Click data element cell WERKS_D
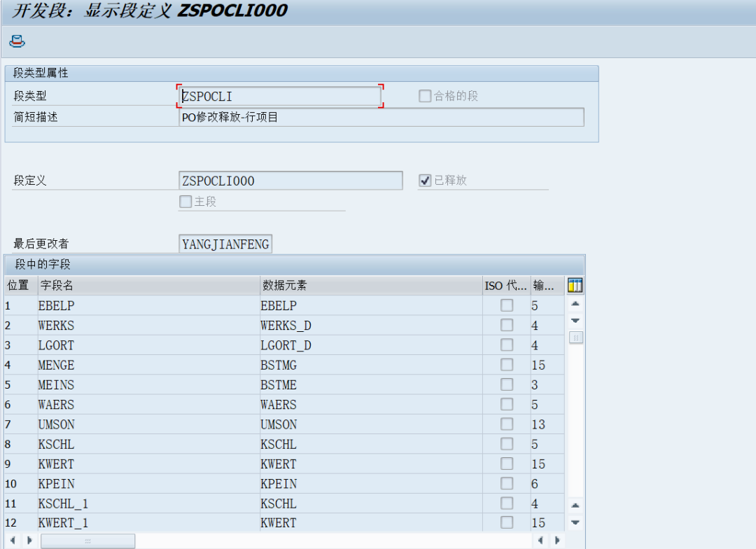 [x=371, y=325]
